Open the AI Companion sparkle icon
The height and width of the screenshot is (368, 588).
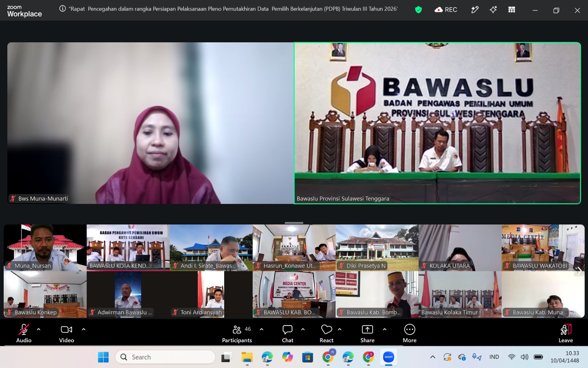pos(493,10)
